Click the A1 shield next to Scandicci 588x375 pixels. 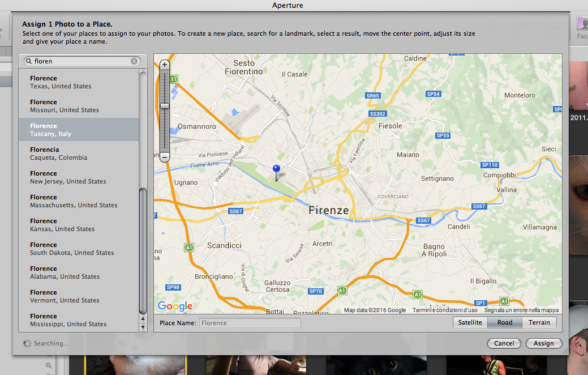coord(188,248)
